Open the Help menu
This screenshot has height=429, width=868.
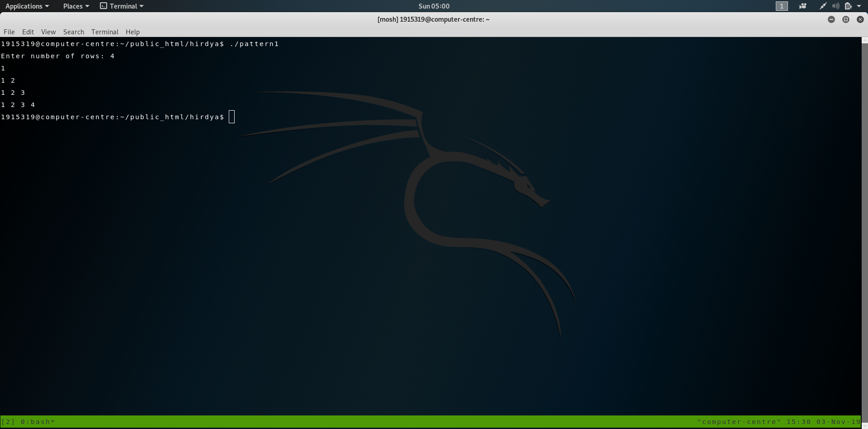pos(133,32)
